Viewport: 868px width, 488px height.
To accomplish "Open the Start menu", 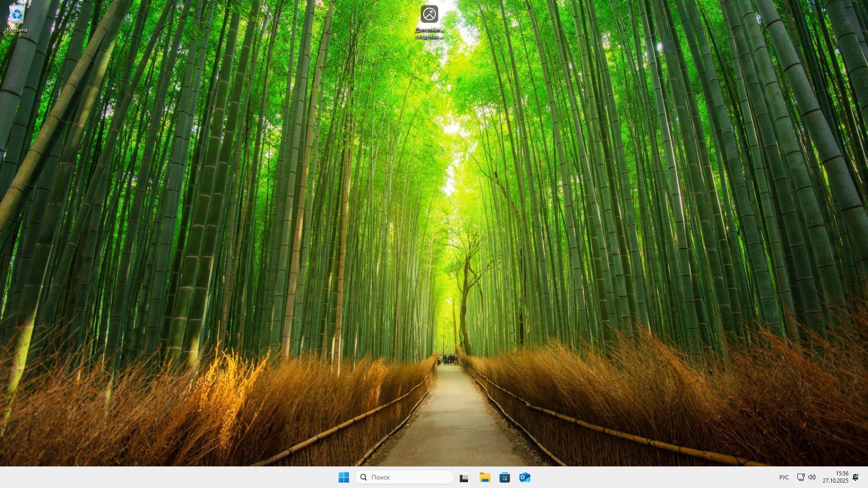I will click(x=344, y=477).
